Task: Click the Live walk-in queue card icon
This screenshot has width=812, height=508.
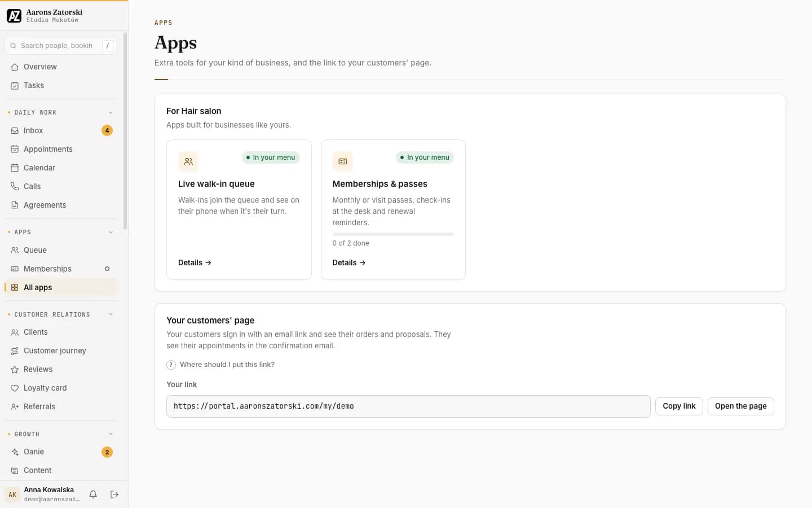Action: (188, 161)
